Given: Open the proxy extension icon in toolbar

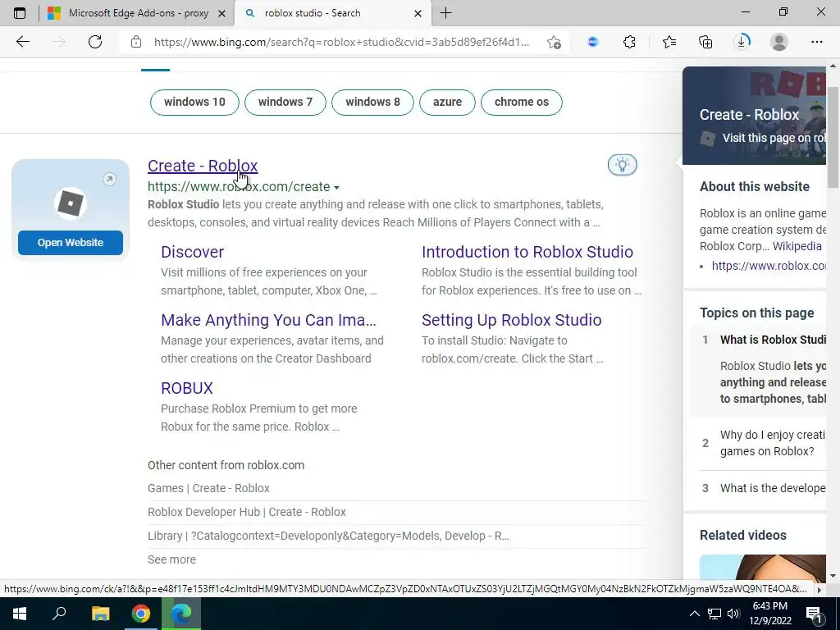Looking at the screenshot, I should click(x=592, y=42).
